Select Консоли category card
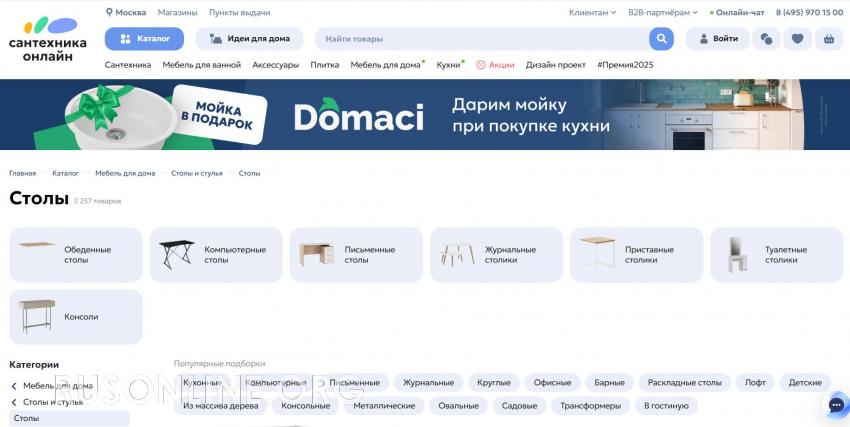 coord(76,317)
